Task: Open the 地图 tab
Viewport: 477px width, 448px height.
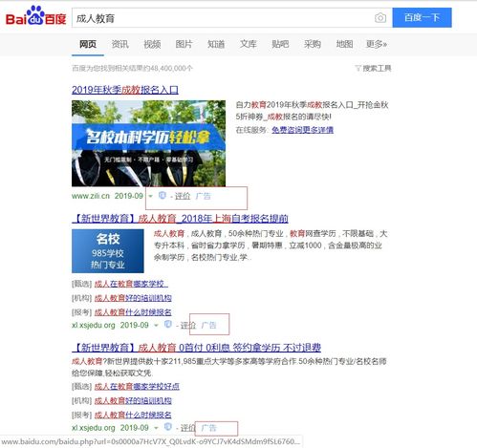Action: [344, 44]
